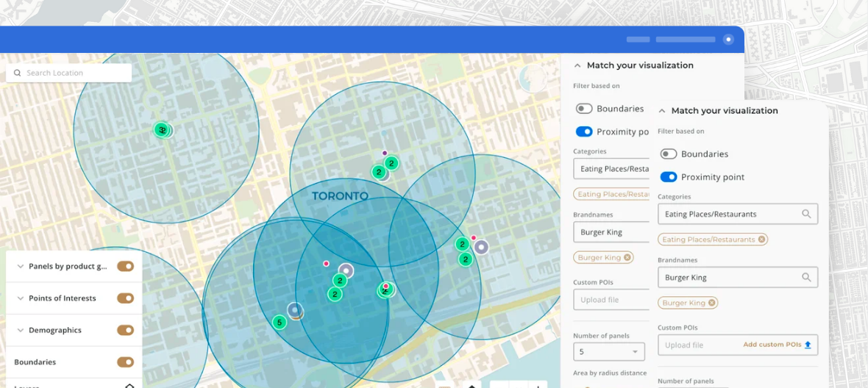868x388 pixels.
Task: Disable the front panel Proximity point toggle
Action: point(669,177)
